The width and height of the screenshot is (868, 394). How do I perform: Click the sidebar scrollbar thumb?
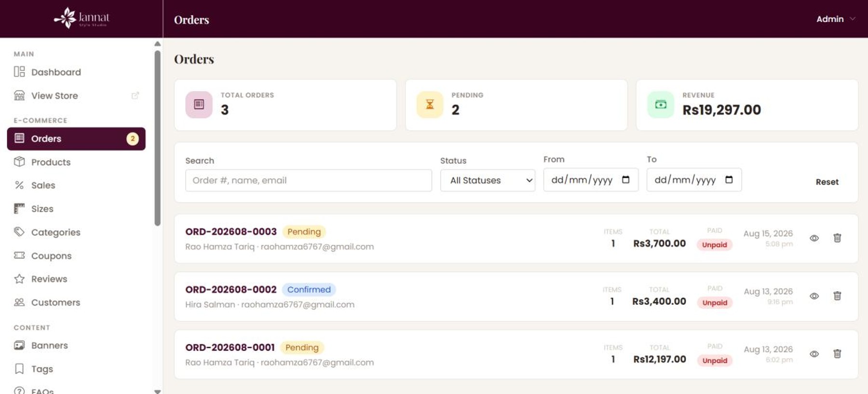[157, 138]
